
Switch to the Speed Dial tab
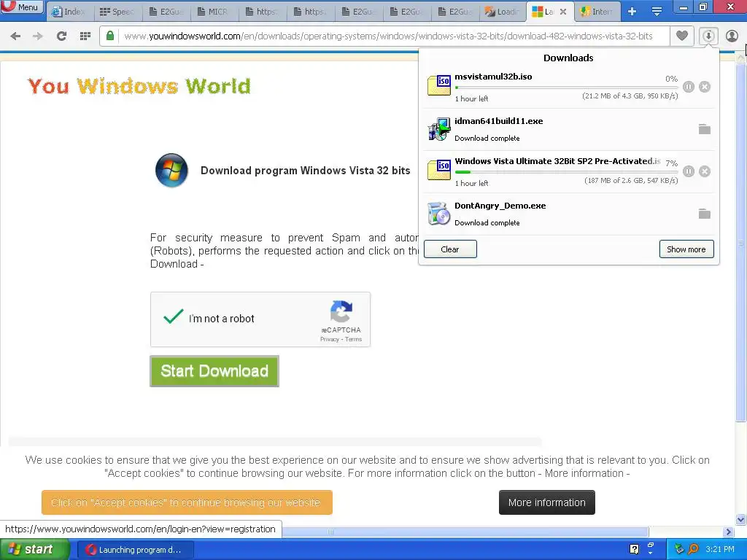coord(117,12)
